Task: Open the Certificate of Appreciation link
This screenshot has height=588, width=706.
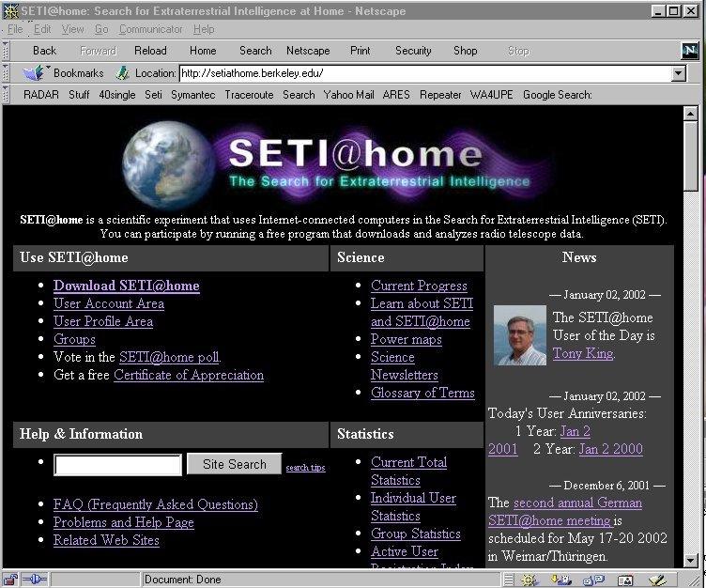Action: point(189,375)
